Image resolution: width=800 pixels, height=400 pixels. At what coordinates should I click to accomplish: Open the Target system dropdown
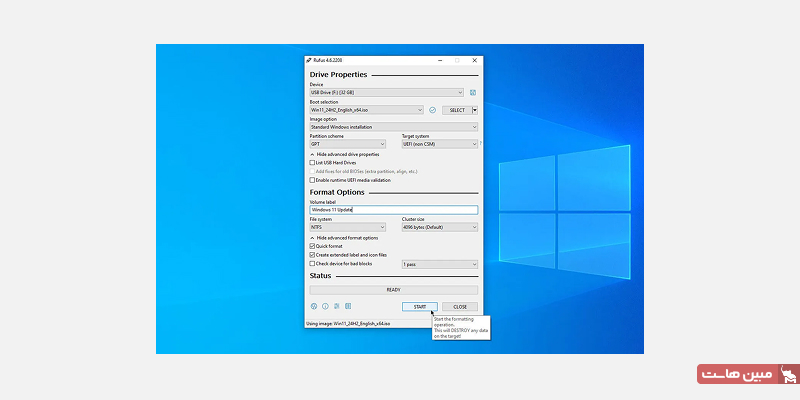[440, 144]
